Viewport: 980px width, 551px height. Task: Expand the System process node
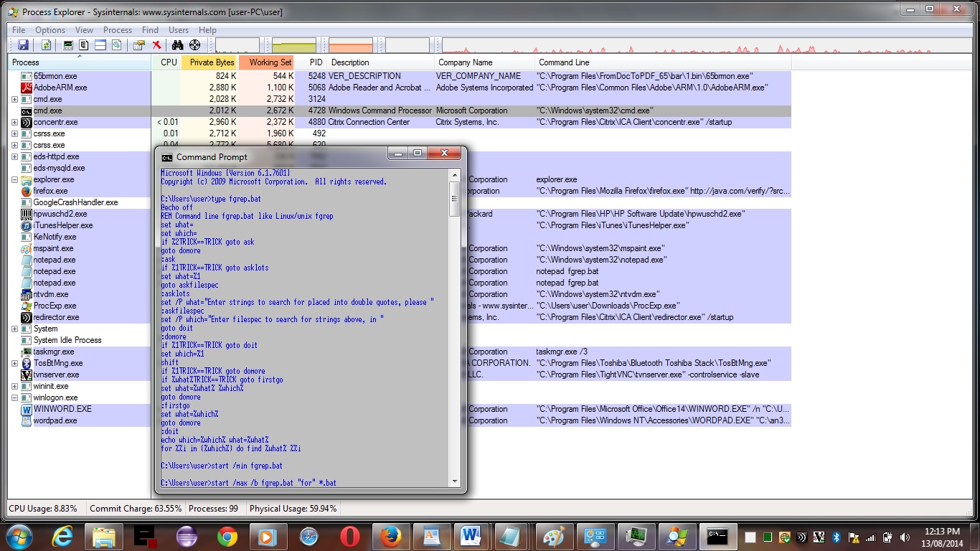[15, 329]
